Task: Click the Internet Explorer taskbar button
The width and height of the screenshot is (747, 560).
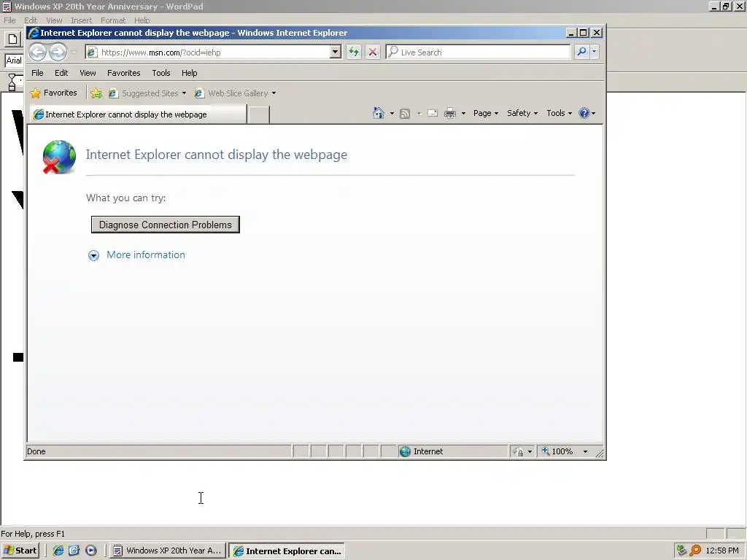Action: [x=287, y=551]
